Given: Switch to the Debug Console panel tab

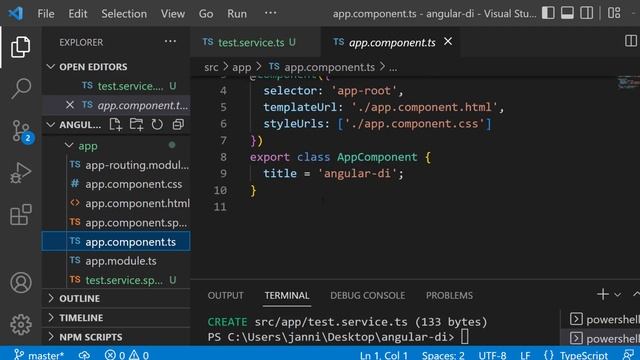Looking at the screenshot, I should (x=367, y=295).
